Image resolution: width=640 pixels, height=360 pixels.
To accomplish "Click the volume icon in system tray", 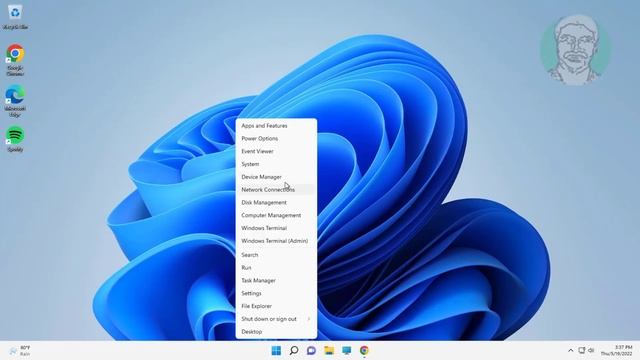I will point(591,350).
